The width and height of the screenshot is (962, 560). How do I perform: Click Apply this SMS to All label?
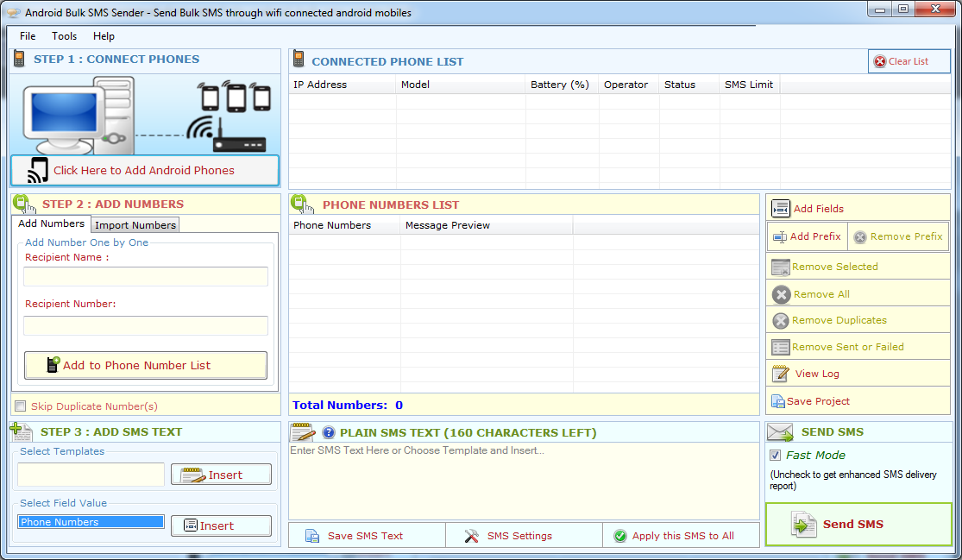pyautogui.click(x=682, y=536)
